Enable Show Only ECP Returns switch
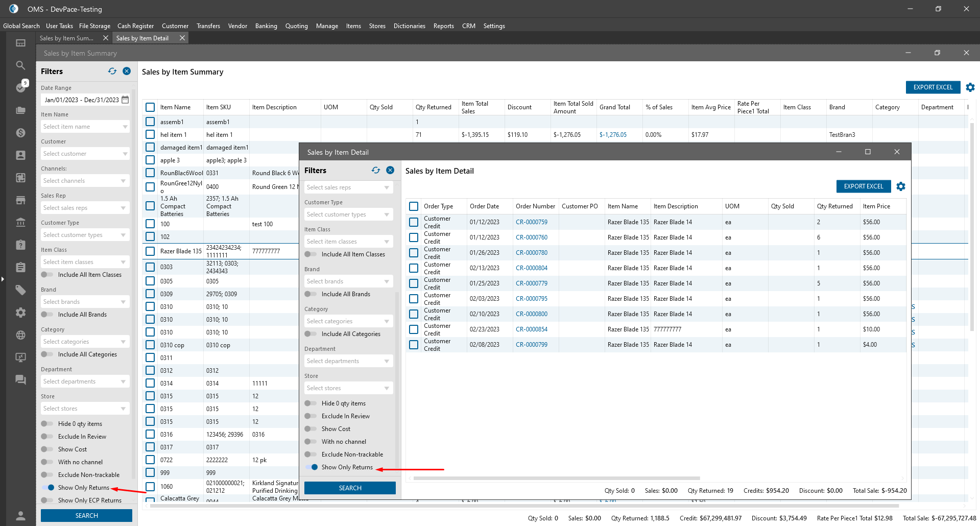 (47, 500)
